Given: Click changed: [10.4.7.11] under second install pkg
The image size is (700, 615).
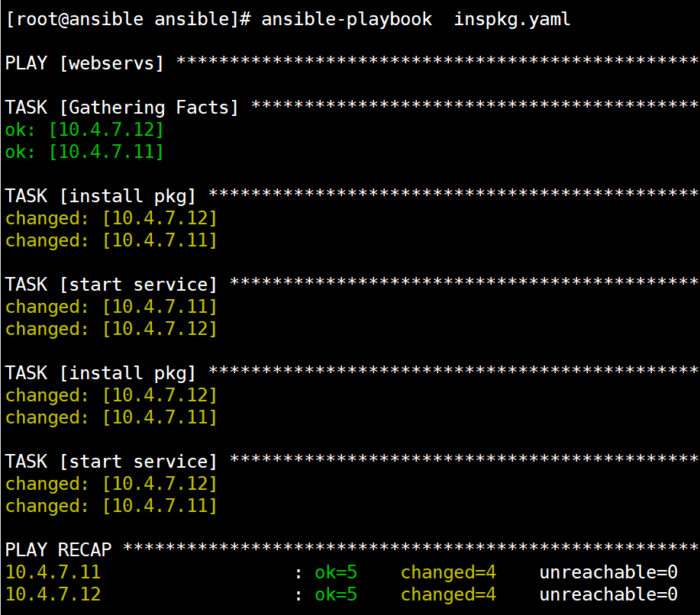Looking at the screenshot, I should coord(111,417).
